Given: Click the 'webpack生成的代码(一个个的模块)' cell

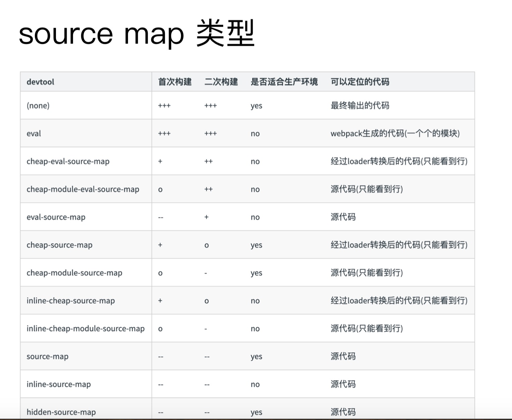Looking at the screenshot, I should tap(395, 133).
